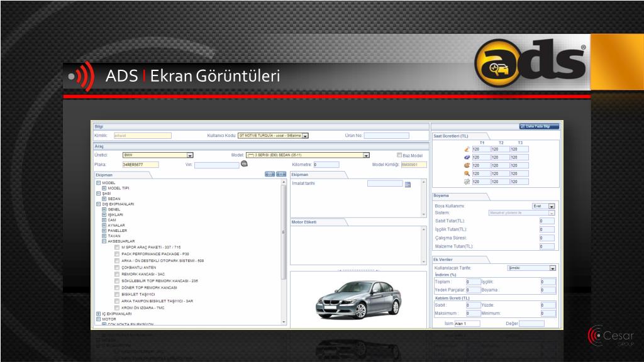This screenshot has width=644, height=362.
Task: Click the Ürün No input field
Action: point(387,136)
